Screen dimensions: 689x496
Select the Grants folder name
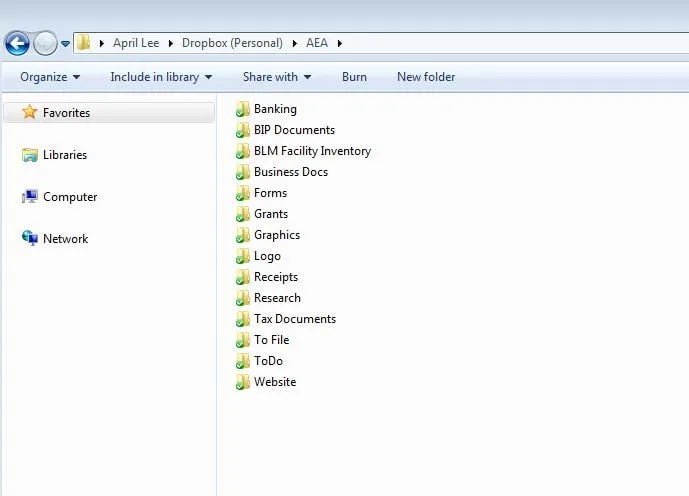point(271,214)
